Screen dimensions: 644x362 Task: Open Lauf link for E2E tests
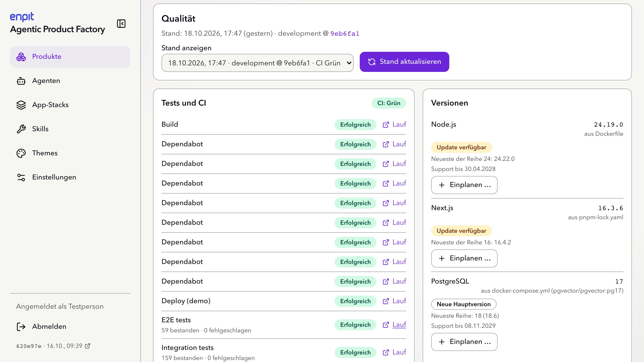click(x=394, y=325)
